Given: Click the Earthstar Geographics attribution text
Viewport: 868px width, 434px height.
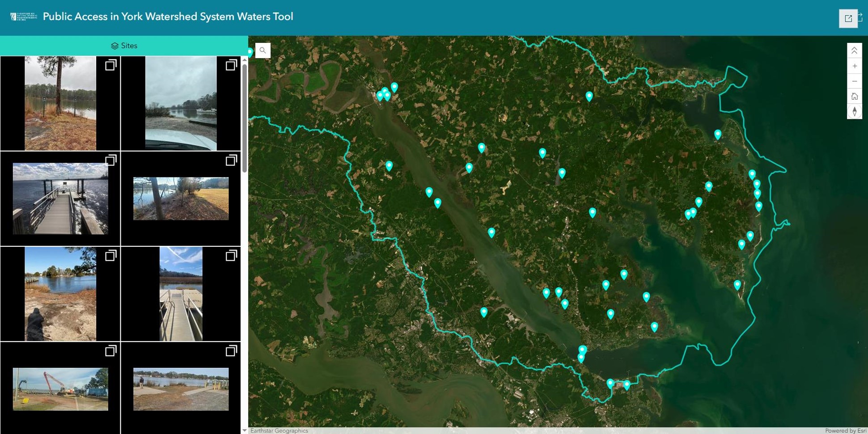Looking at the screenshot, I should pos(279,431).
